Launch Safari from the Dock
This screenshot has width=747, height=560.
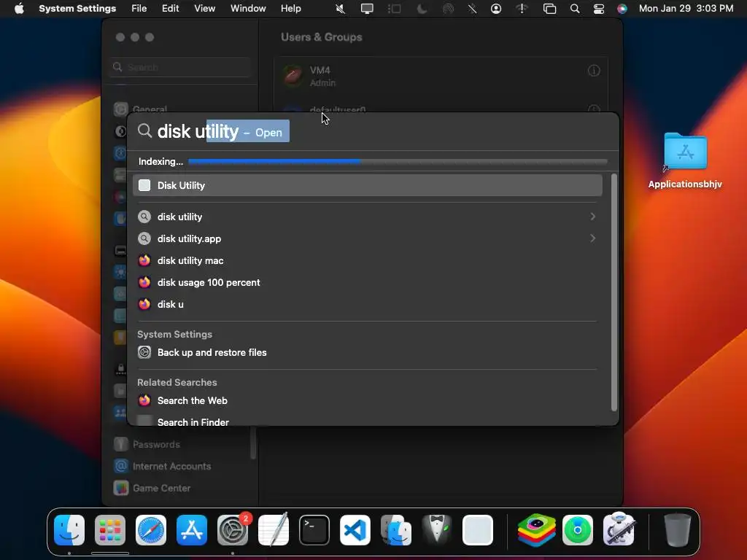click(x=151, y=529)
